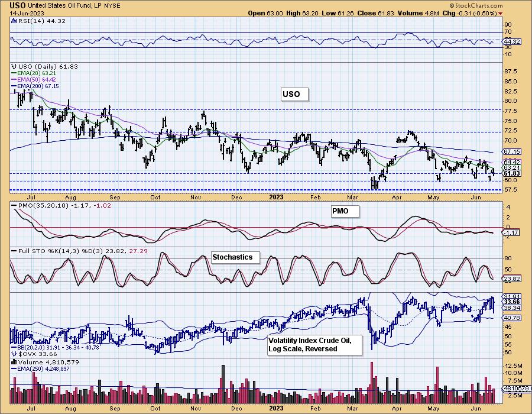Click the 'Open 63.00' value
The height and width of the screenshot is (414, 532).
(x=265, y=13)
